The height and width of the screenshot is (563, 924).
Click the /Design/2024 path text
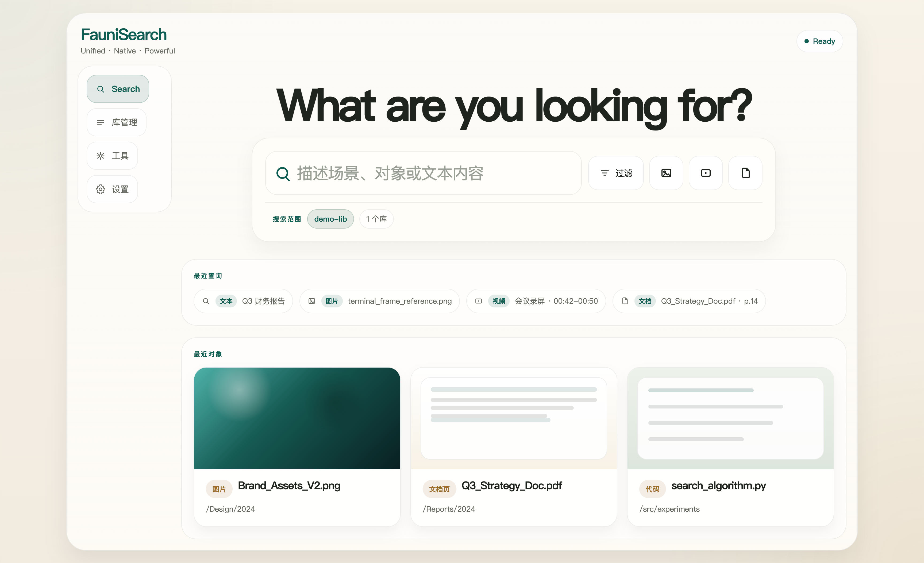231,509
